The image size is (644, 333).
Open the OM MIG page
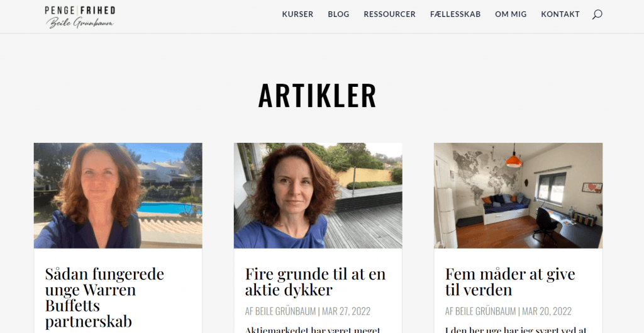pyautogui.click(x=511, y=14)
